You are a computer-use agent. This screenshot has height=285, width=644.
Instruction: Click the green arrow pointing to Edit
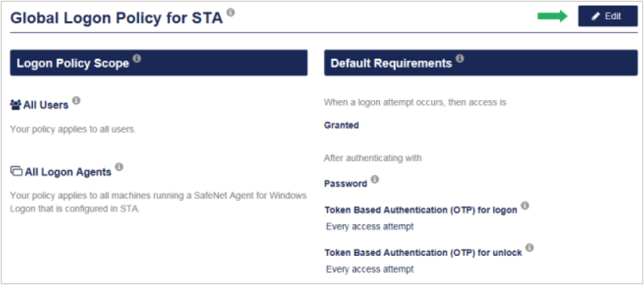[x=553, y=17]
